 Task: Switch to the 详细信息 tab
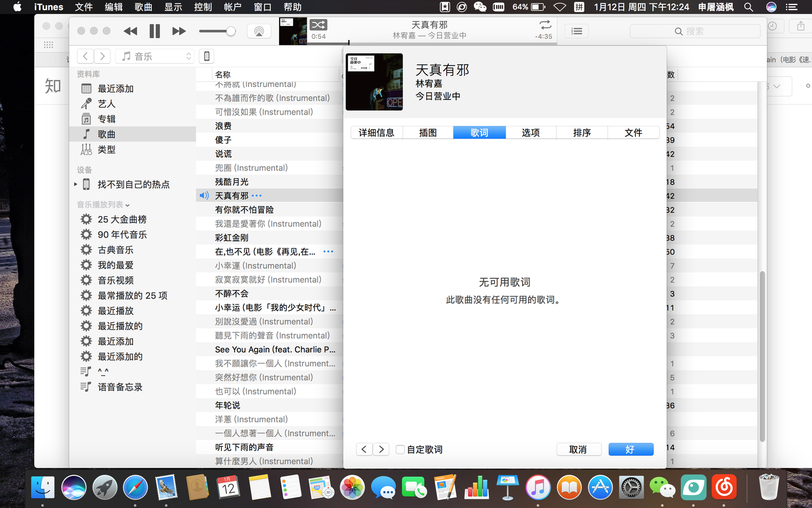point(377,133)
